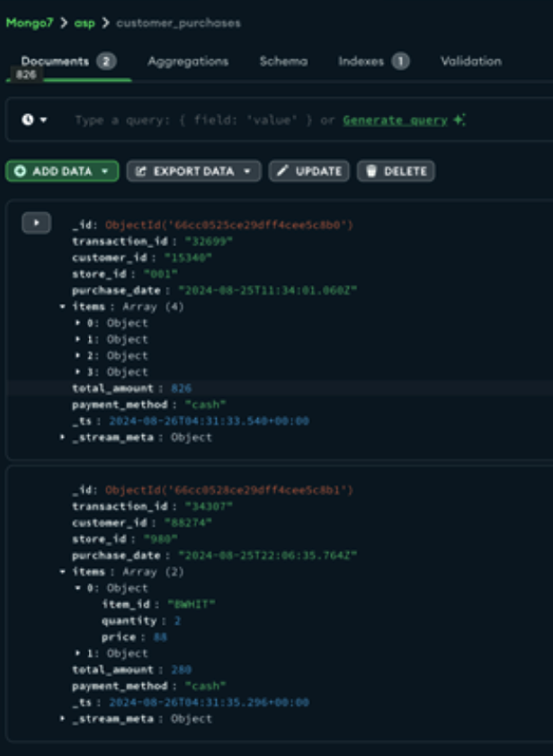The image size is (553, 756).
Task: Click the export icon on EXPORT DATA
Action: point(141,171)
